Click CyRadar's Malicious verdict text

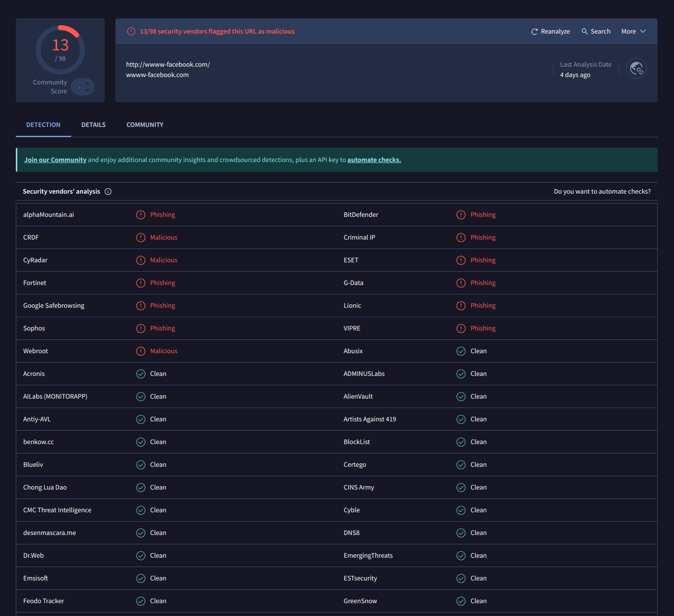(x=164, y=260)
